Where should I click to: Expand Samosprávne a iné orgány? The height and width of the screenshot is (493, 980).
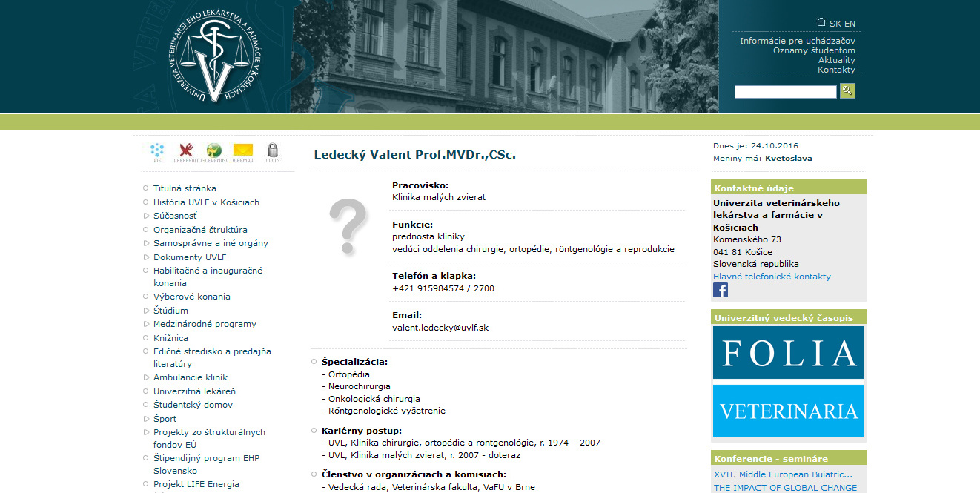pos(211,243)
